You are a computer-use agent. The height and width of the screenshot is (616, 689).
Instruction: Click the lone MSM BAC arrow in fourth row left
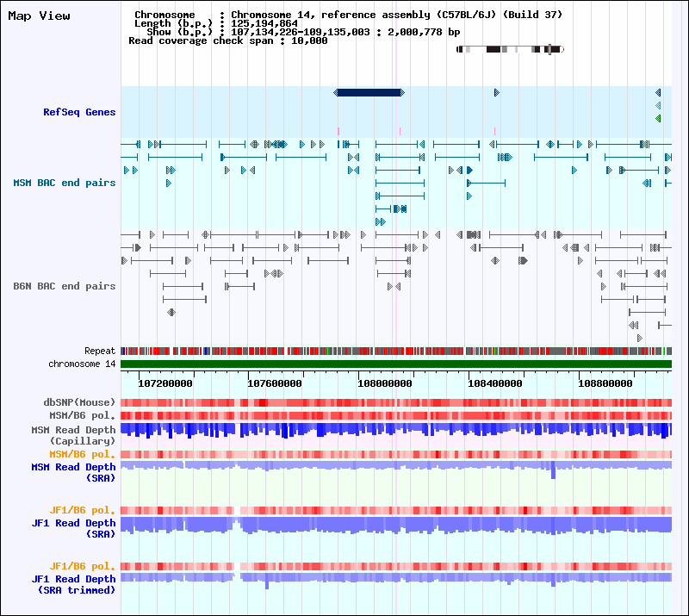[x=169, y=183]
